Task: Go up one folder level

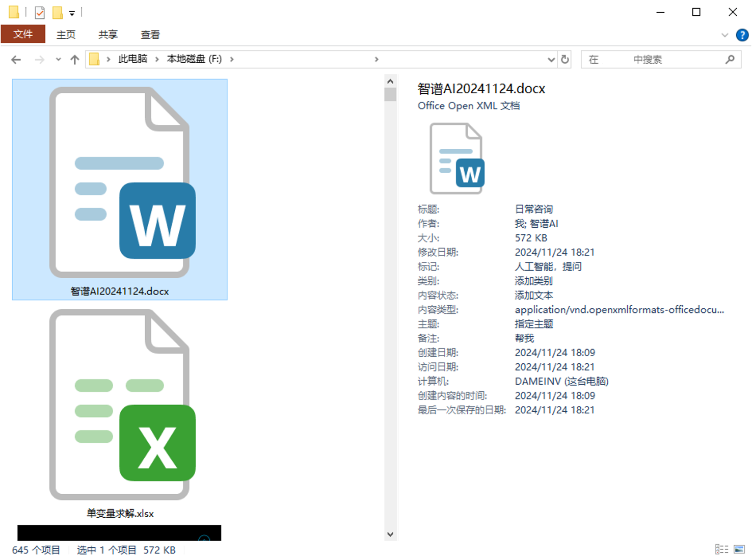Action: [x=75, y=60]
